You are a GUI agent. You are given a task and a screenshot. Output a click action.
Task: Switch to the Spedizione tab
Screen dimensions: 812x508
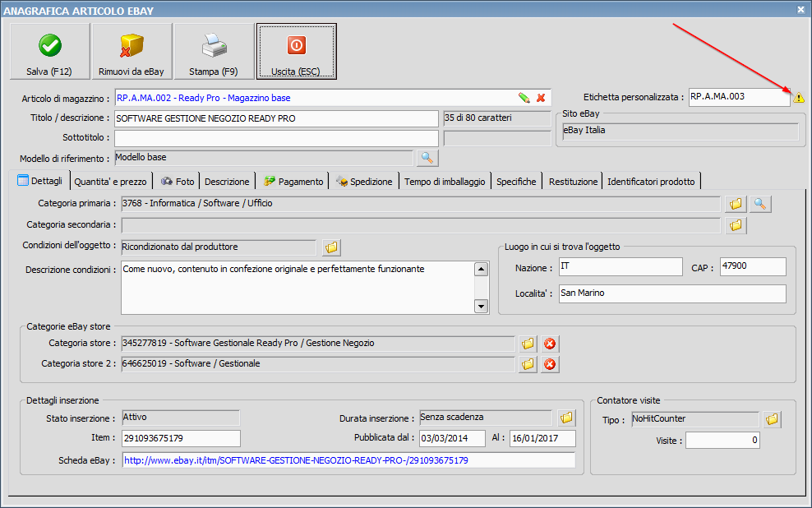(364, 182)
